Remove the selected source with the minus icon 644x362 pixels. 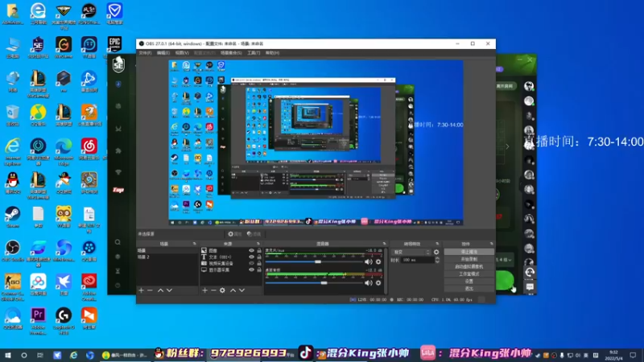point(213,290)
